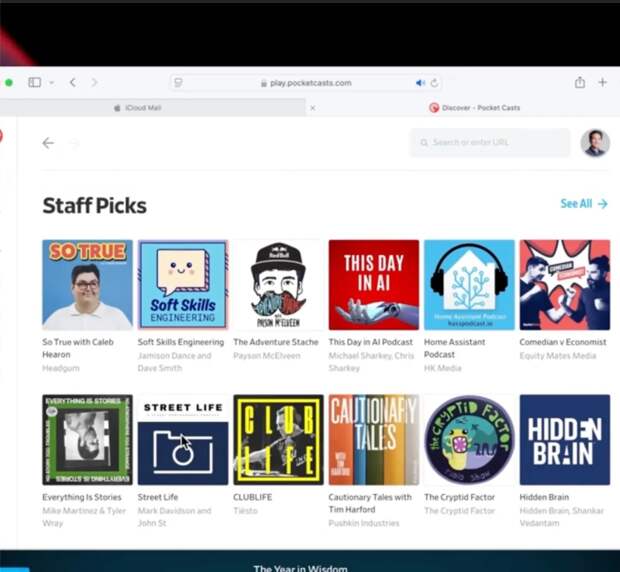Click the play.pocketcasts.com address bar

point(305,83)
